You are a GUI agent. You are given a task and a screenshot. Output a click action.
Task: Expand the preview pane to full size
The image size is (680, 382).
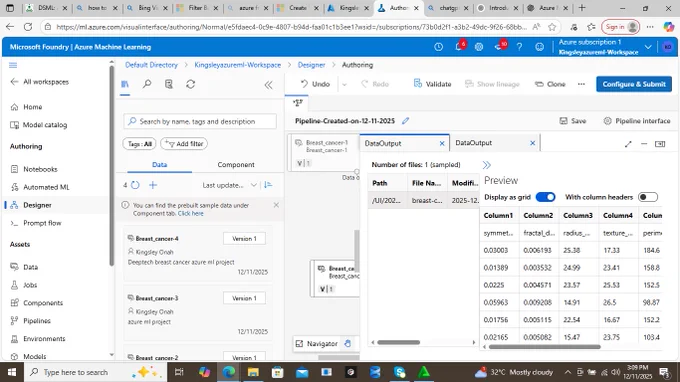tap(628, 144)
